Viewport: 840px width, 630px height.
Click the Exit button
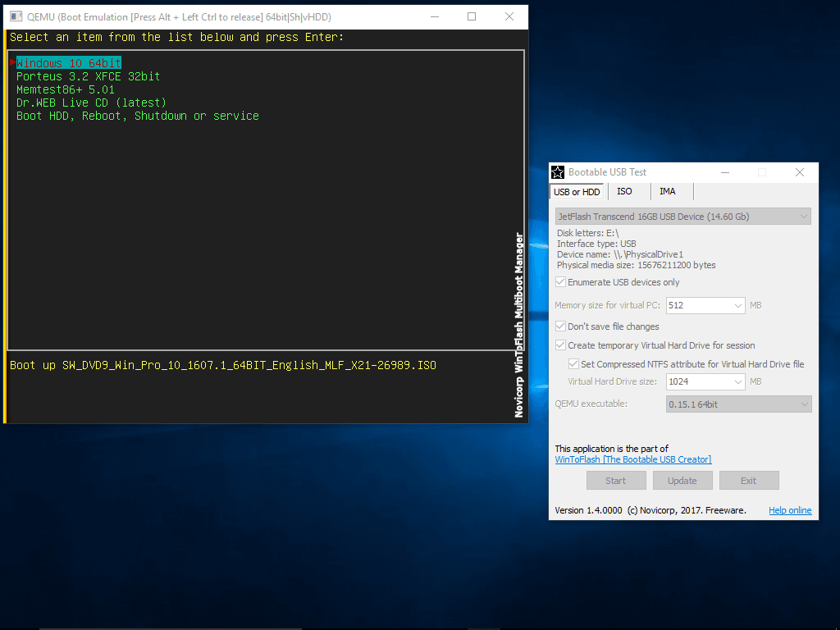(749, 481)
